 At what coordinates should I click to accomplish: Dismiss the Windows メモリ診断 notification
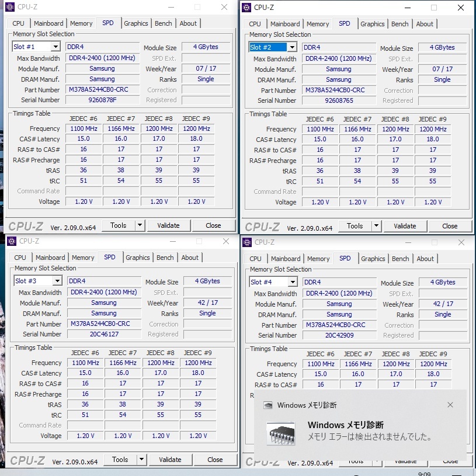[x=450, y=405]
